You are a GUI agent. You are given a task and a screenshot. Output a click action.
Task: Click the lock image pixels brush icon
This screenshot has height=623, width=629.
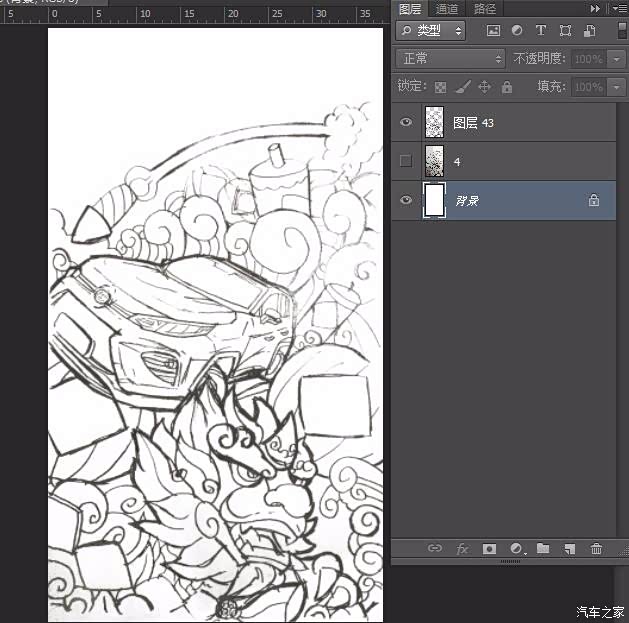[x=462, y=87]
